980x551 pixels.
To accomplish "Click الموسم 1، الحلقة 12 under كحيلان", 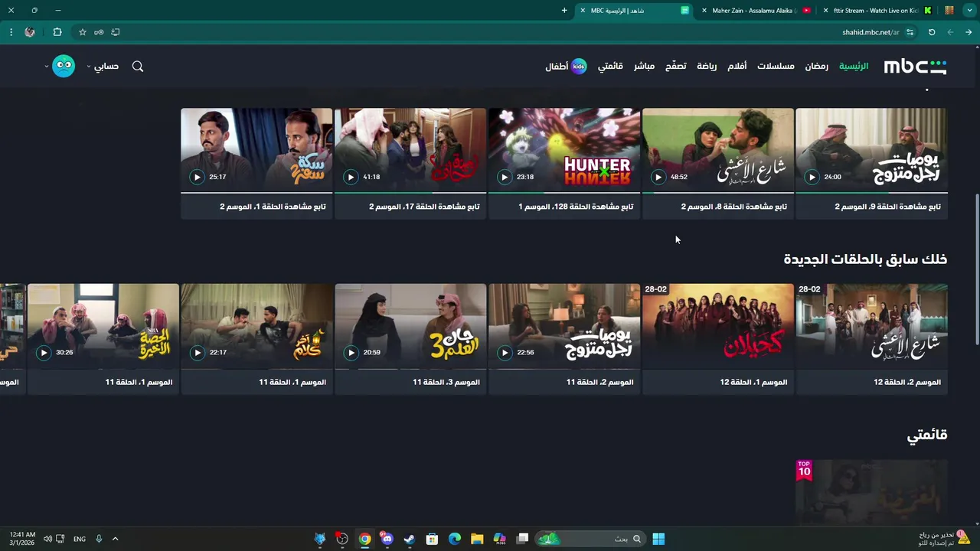I will [x=753, y=382].
